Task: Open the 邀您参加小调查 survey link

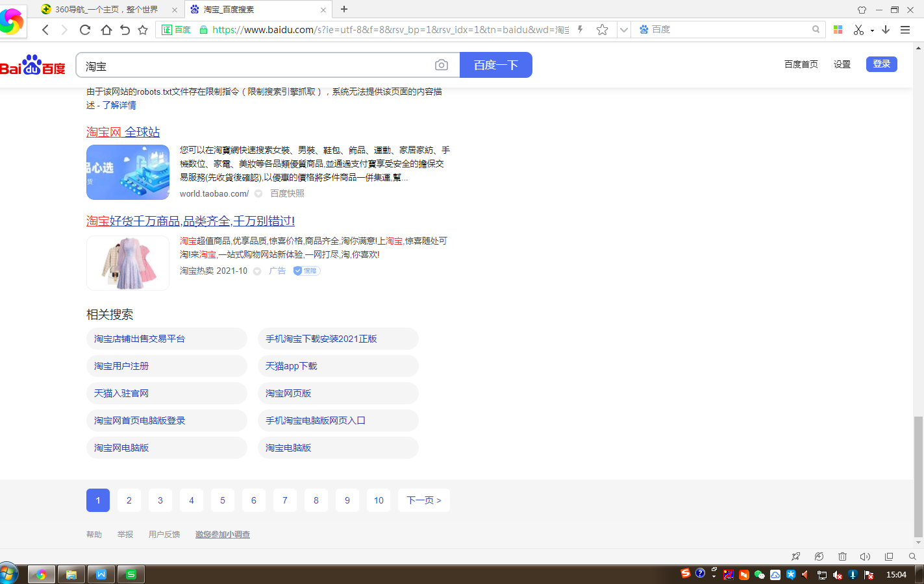Action: 223,535
